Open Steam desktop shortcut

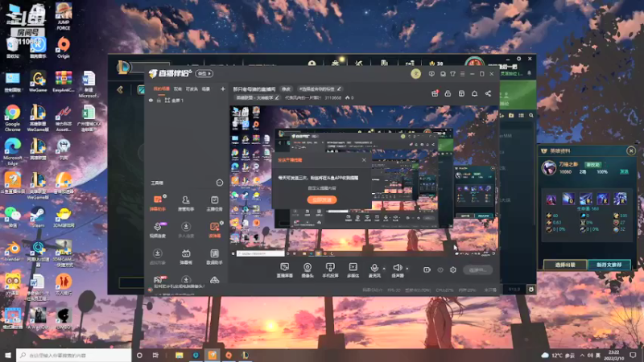(x=38, y=217)
